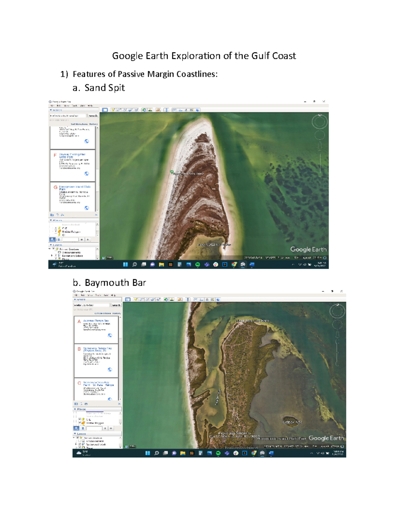
Task: Click the Save Image toolbar icon
Action: click(x=186, y=110)
